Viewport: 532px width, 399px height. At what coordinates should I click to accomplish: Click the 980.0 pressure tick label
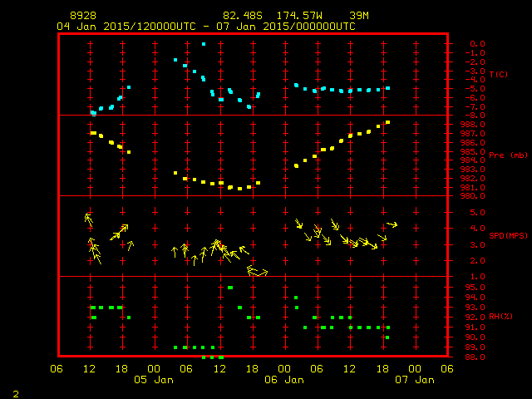coord(473,196)
